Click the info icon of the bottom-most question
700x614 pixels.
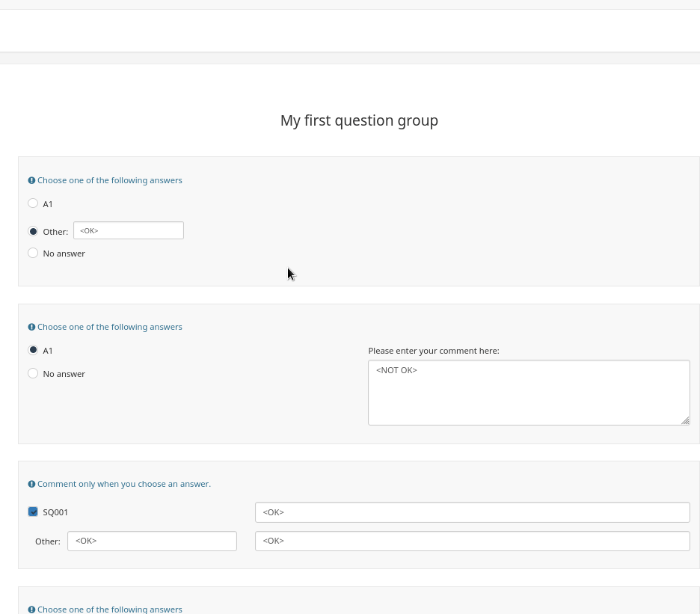[x=31, y=610]
